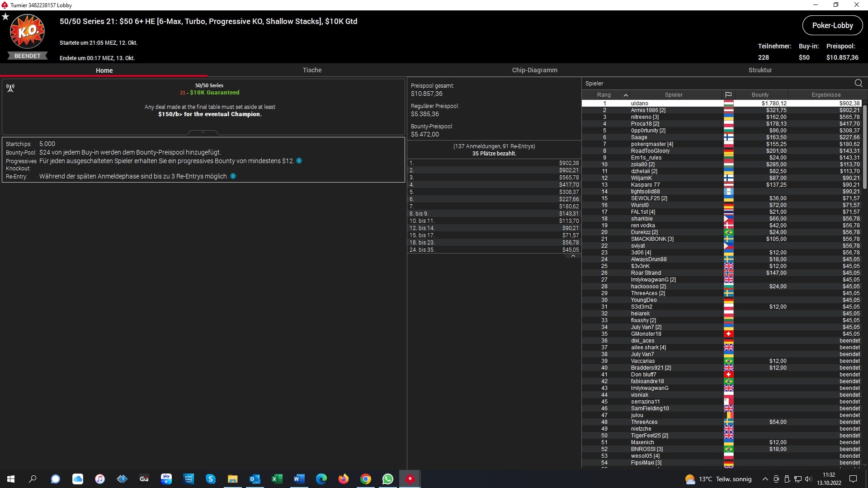
Task: Click the player search magnifier icon
Action: click(x=858, y=83)
